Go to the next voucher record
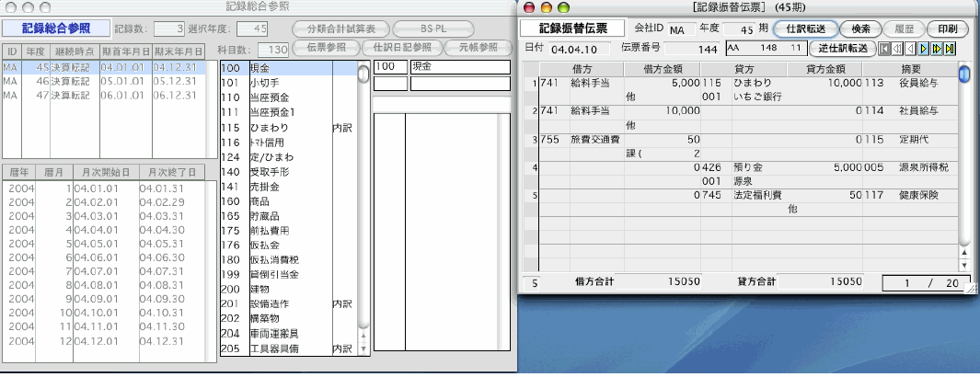 click(924, 49)
